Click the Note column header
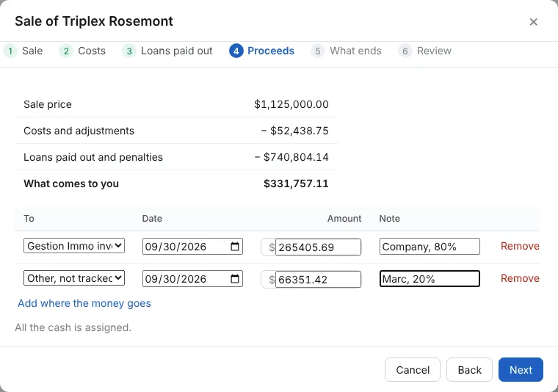Screen dimensions: 558x392 tap(390, 219)
